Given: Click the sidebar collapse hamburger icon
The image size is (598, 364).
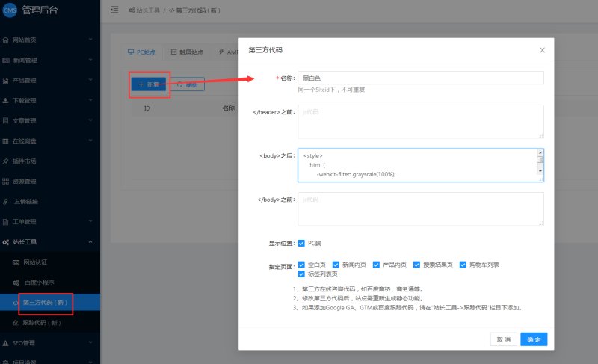Looking at the screenshot, I should pos(114,10).
